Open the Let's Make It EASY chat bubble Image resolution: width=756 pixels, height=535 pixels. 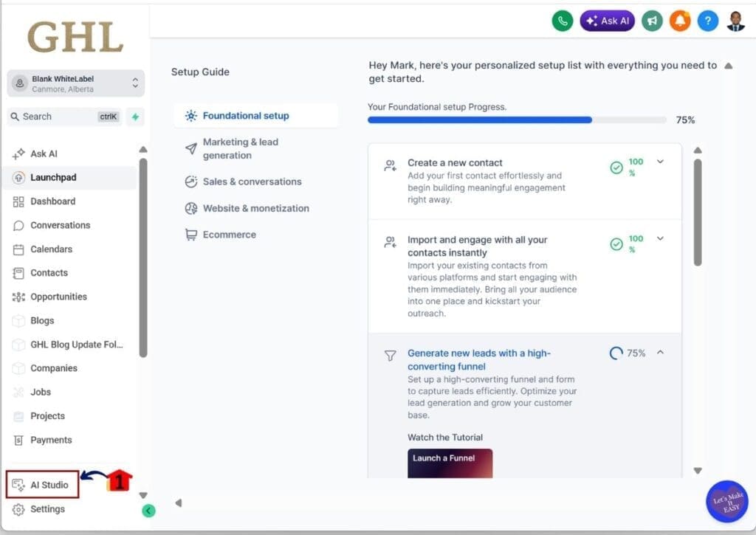[x=727, y=502]
